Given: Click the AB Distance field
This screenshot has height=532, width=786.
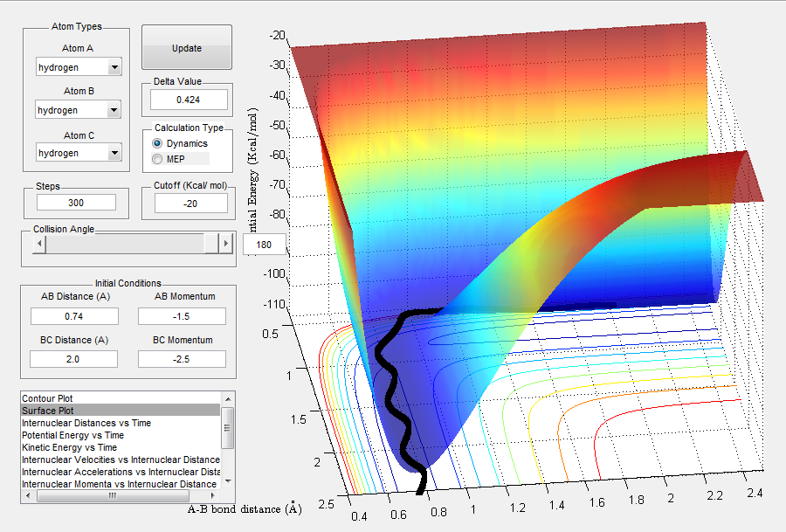Looking at the screenshot, I should click(74, 316).
